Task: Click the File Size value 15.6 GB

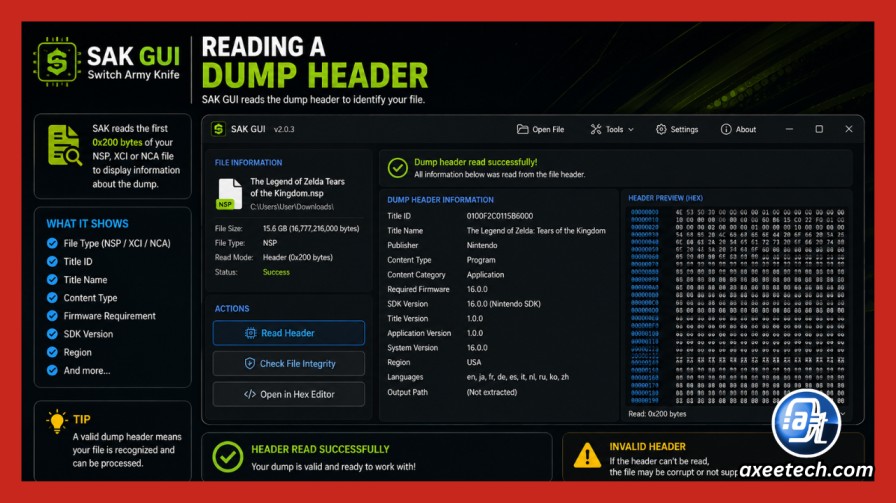Action: pyautogui.click(x=311, y=229)
